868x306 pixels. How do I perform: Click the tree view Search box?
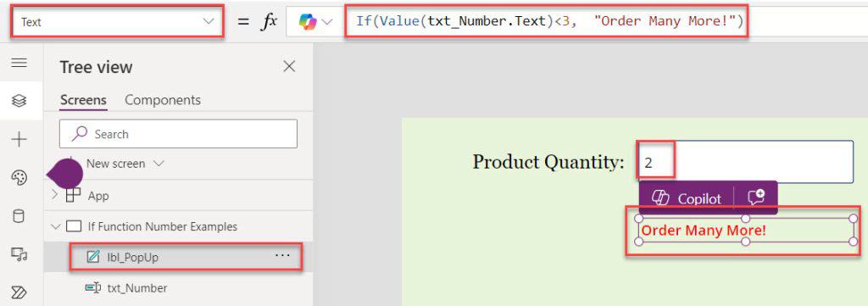(178, 134)
